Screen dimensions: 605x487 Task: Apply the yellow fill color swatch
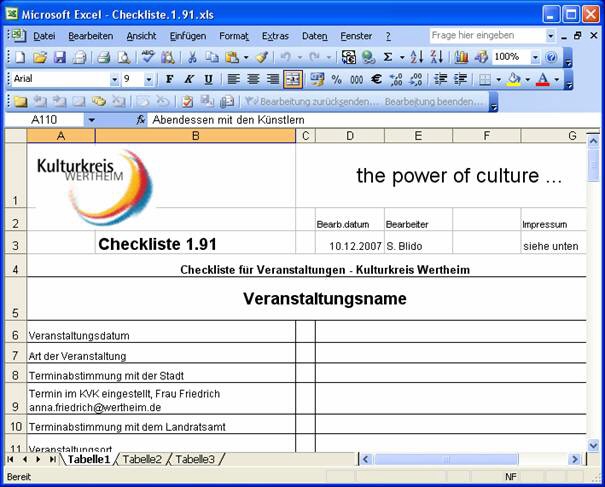pos(514,79)
